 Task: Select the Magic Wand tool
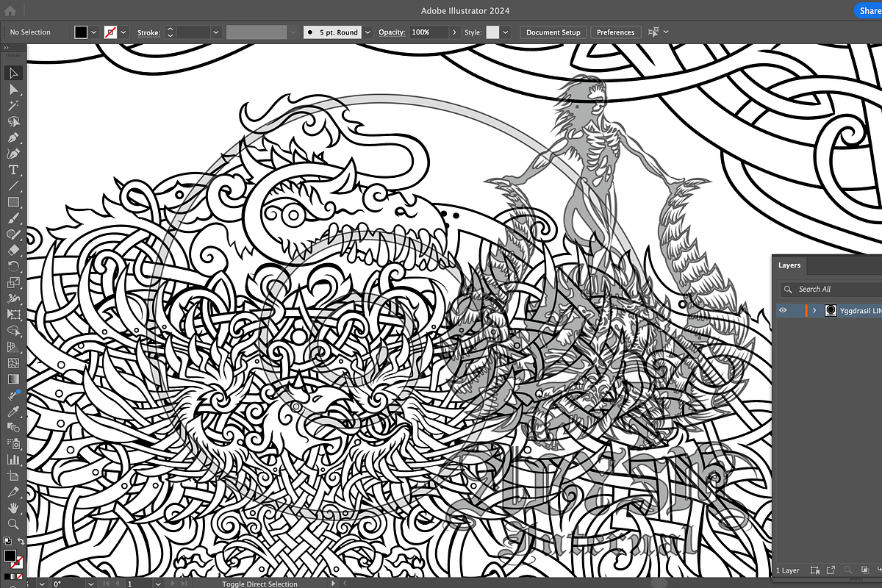pos(13,105)
